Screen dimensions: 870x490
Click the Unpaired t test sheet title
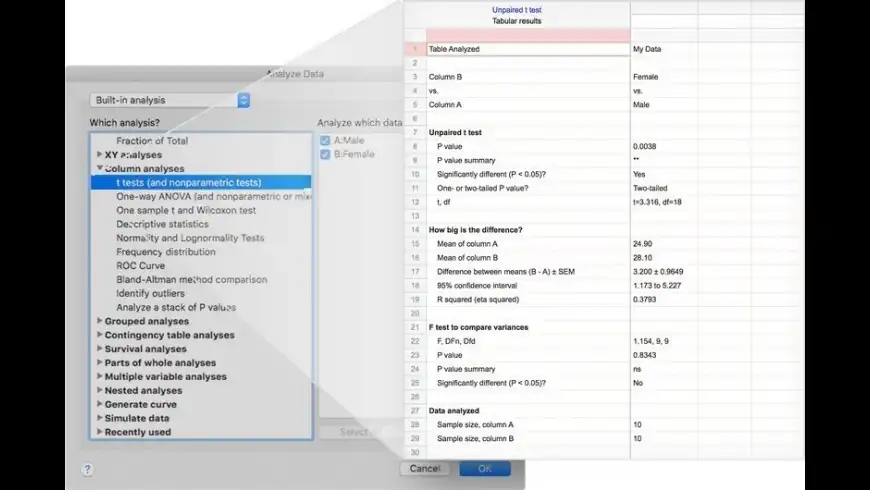pyautogui.click(x=517, y=10)
